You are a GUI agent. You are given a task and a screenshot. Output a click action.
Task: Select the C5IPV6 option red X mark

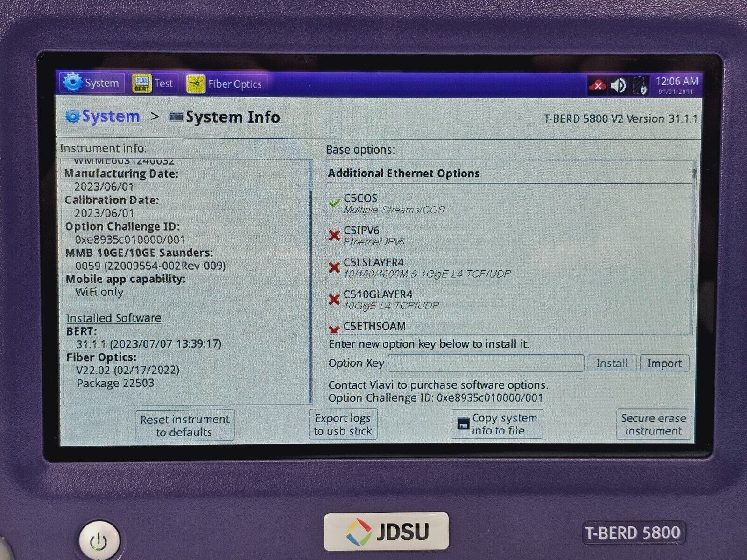[334, 235]
